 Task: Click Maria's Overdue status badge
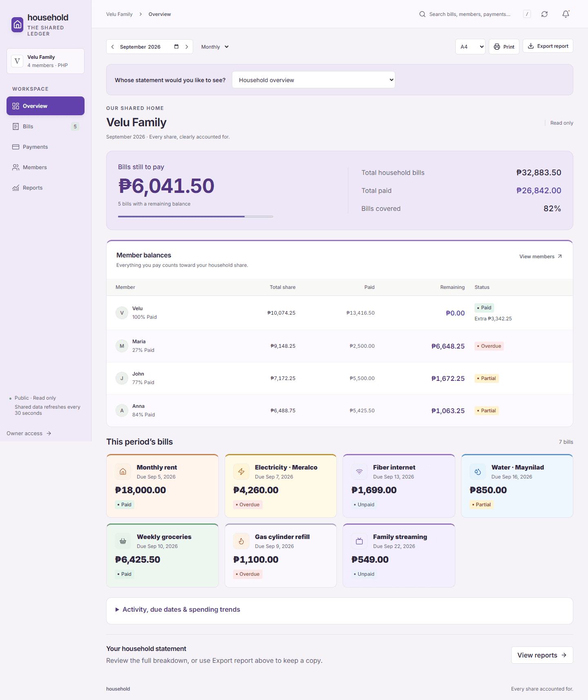(489, 346)
